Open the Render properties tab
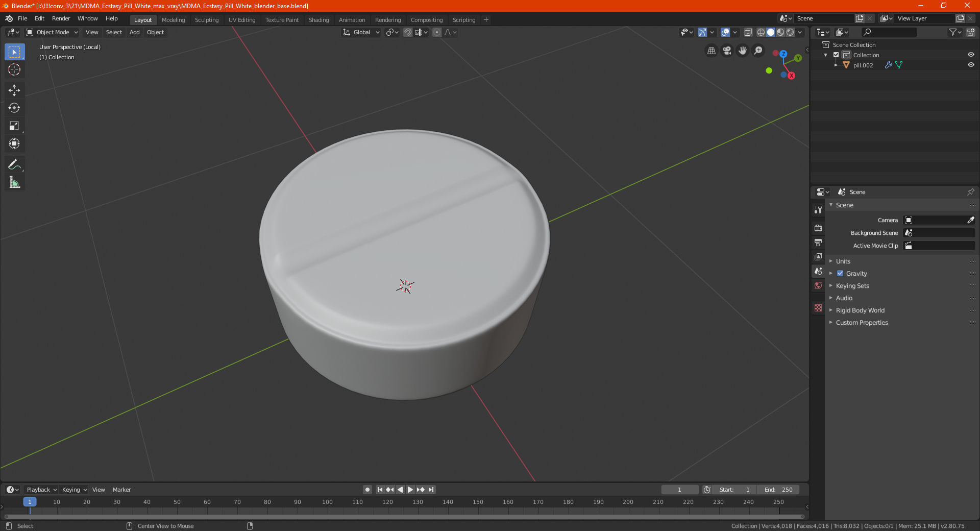 [818, 228]
